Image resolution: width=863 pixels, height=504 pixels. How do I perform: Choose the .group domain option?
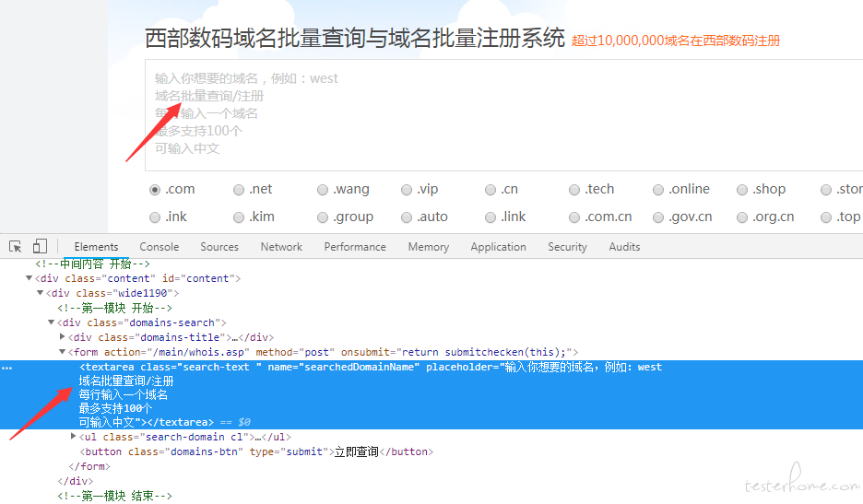pos(323,217)
